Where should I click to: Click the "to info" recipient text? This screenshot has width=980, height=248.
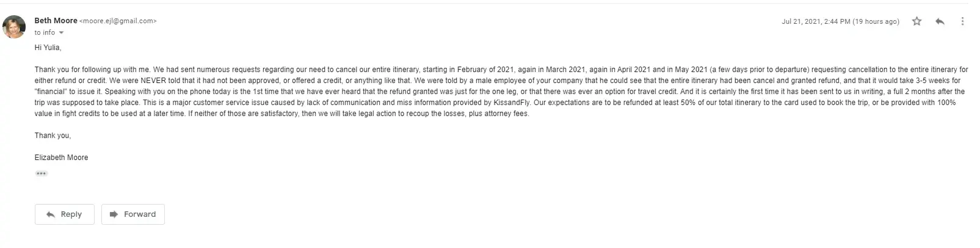click(x=45, y=33)
